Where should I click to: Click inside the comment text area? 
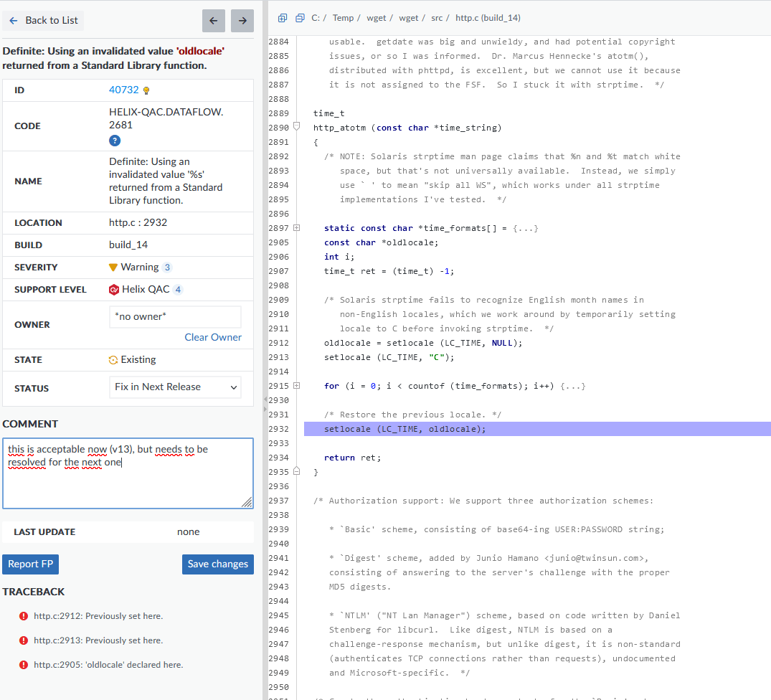pyautogui.click(x=128, y=473)
